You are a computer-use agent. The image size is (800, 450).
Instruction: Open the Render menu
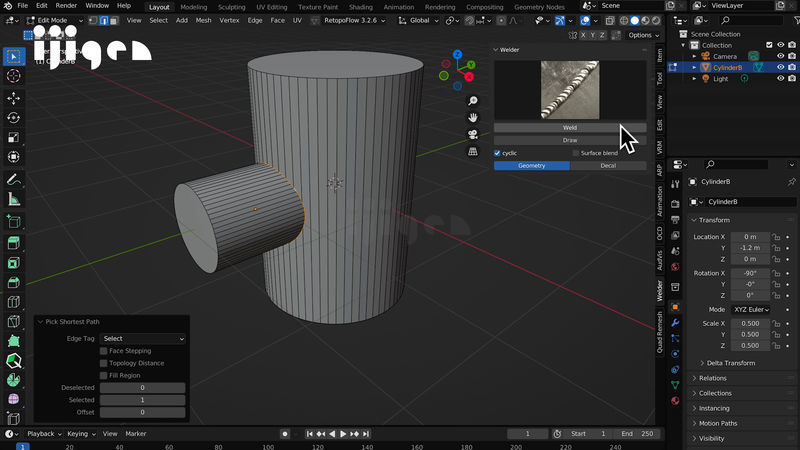pyautogui.click(x=66, y=6)
